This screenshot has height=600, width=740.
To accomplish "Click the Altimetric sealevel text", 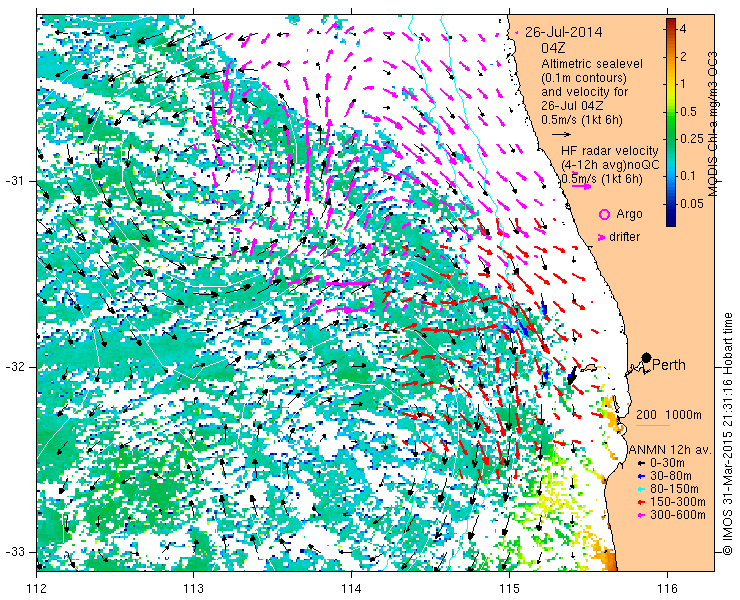I will point(592,63).
